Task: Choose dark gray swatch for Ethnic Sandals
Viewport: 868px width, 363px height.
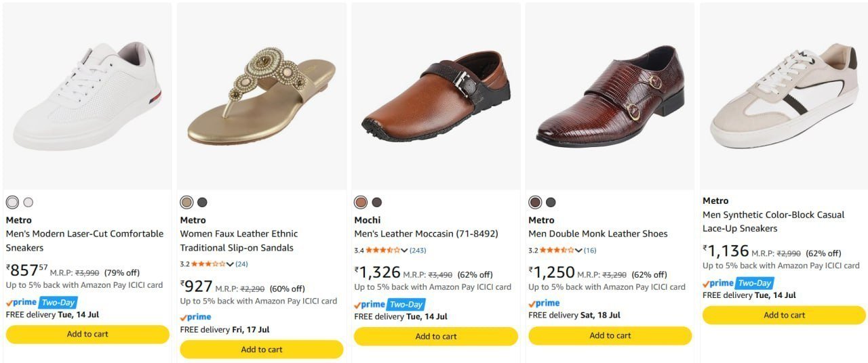Action: click(202, 202)
